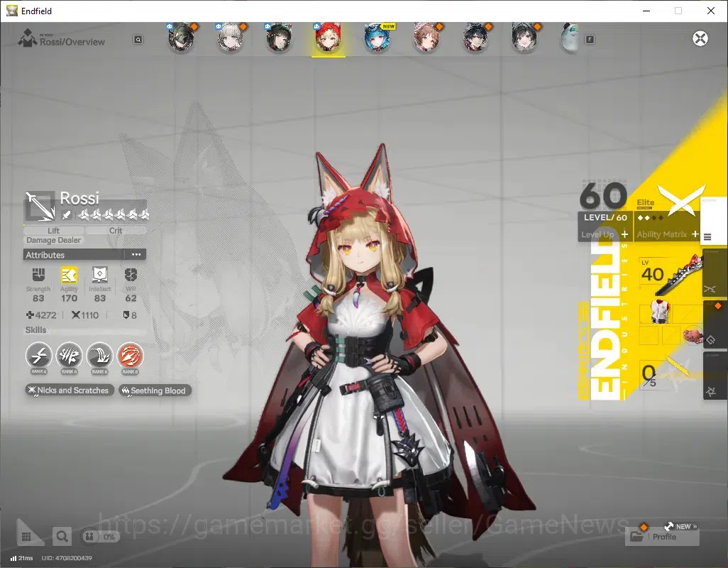
Task: Select the blue-haired operator marked NEW
Action: (x=377, y=38)
